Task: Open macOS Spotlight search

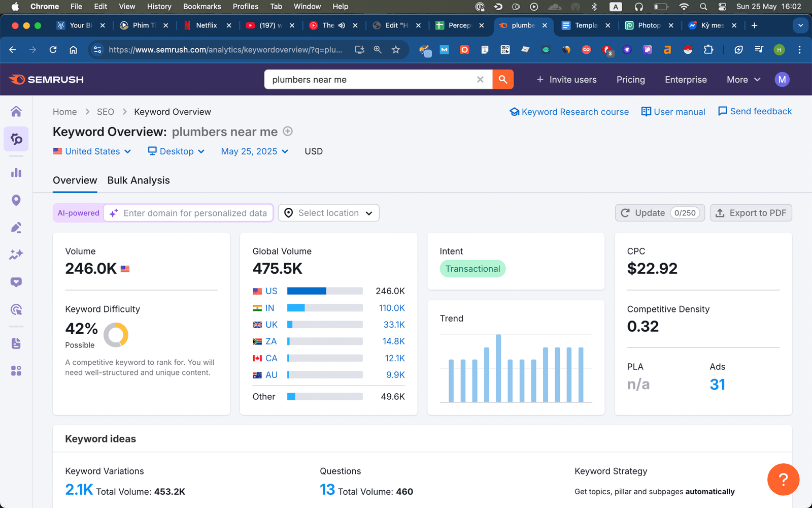Action: pyautogui.click(x=703, y=7)
